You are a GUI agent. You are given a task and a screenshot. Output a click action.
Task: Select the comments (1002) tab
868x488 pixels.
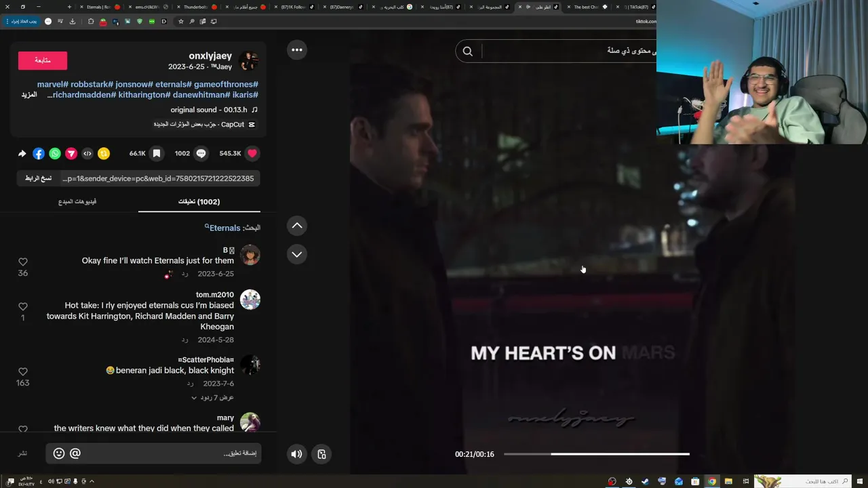[x=199, y=201]
